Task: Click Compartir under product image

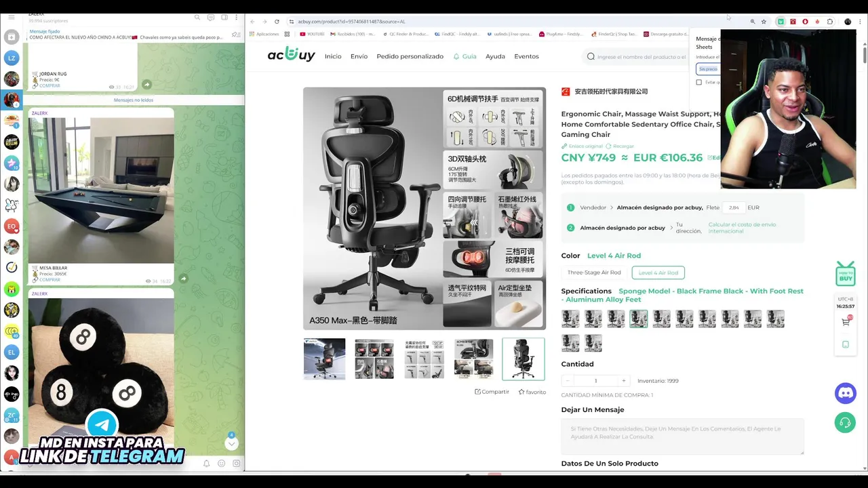Action: pyautogui.click(x=492, y=392)
